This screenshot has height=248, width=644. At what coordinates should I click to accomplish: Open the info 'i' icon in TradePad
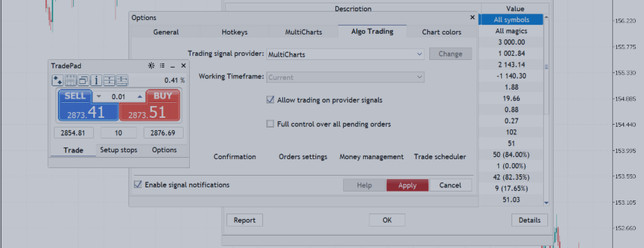(96, 81)
